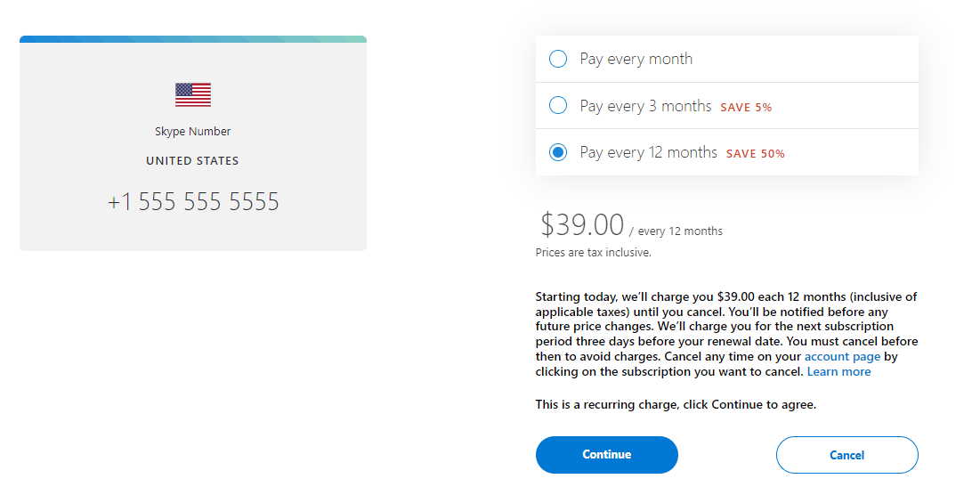This screenshot has width=980, height=503.
Task: Click the Pay every 12 months label text
Action: click(x=648, y=152)
